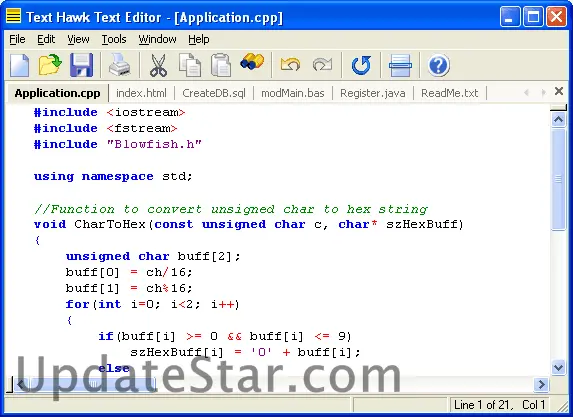Click the horizontal scrollbar right arrow

click(x=541, y=384)
